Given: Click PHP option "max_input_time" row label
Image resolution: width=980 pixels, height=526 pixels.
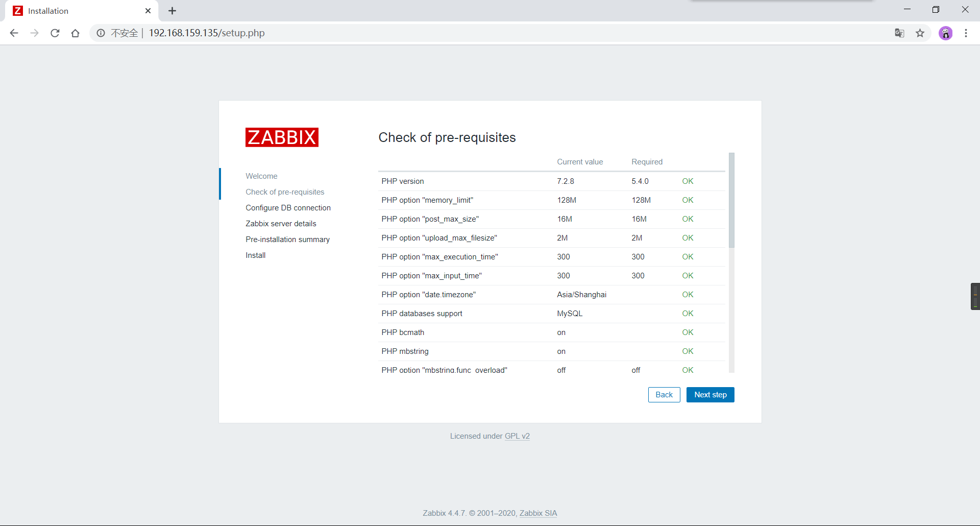Looking at the screenshot, I should (x=431, y=276).
